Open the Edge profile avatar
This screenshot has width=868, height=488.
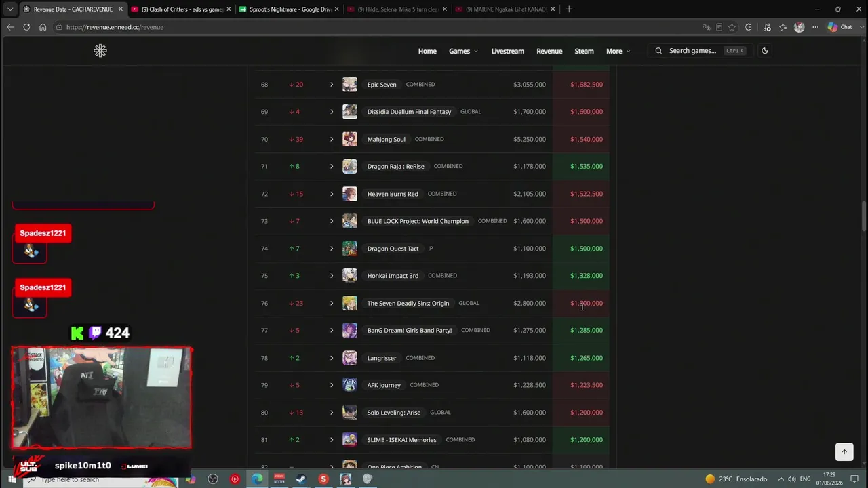pos(799,27)
